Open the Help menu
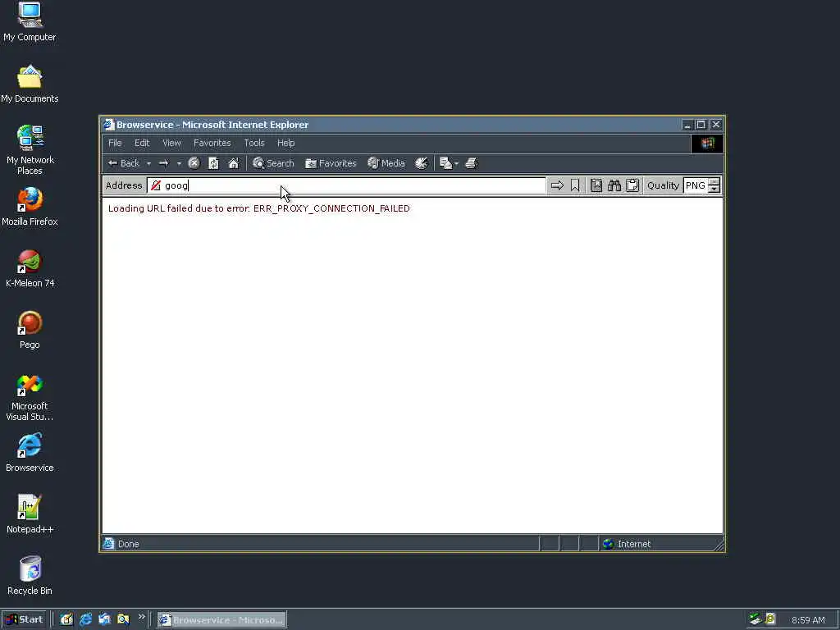Image resolution: width=840 pixels, height=630 pixels. click(x=285, y=143)
